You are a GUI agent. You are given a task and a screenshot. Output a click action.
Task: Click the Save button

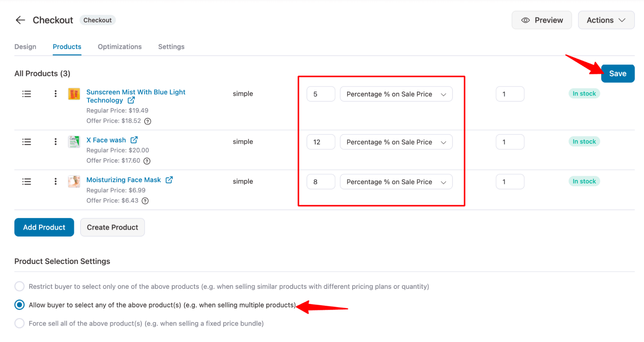[618, 73]
